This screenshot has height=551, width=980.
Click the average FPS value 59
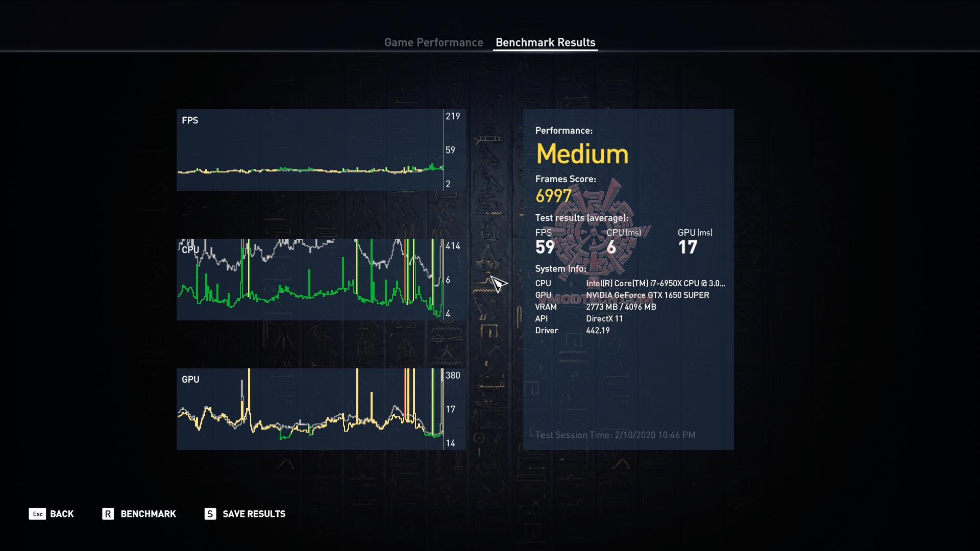tap(545, 247)
